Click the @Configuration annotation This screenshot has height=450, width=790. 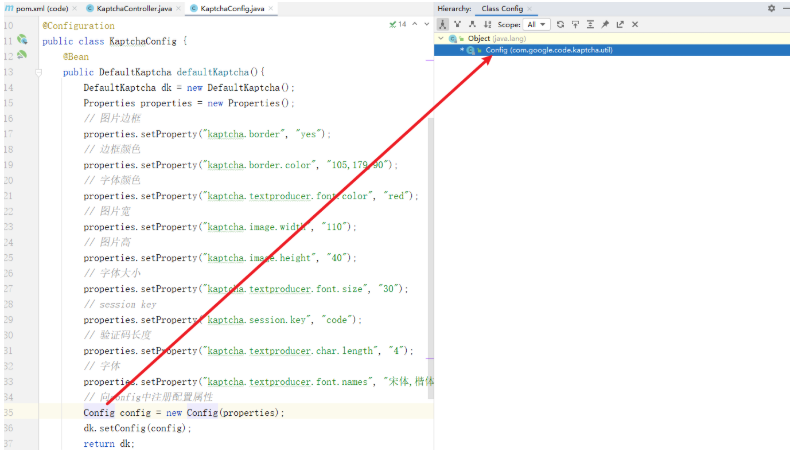pos(79,26)
